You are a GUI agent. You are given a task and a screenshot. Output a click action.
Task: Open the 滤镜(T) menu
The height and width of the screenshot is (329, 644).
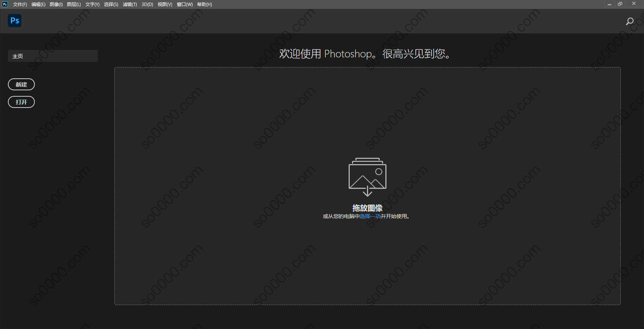point(130,4)
